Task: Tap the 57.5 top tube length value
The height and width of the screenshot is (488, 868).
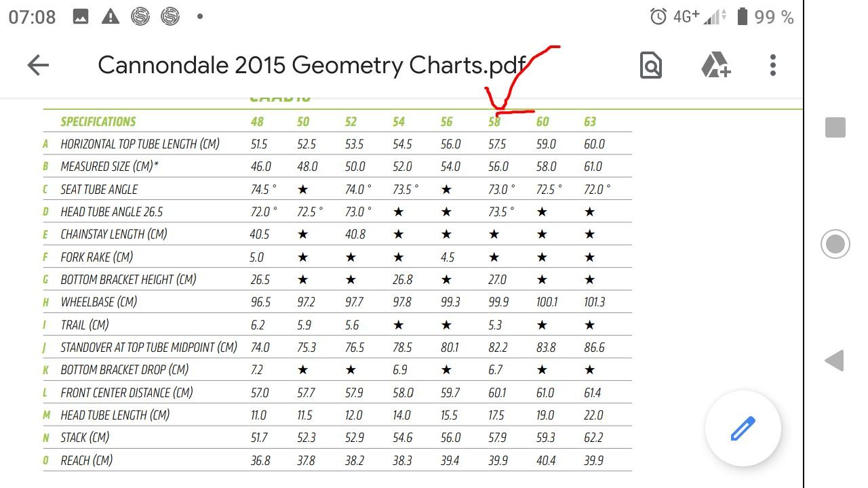Action: point(498,144)
